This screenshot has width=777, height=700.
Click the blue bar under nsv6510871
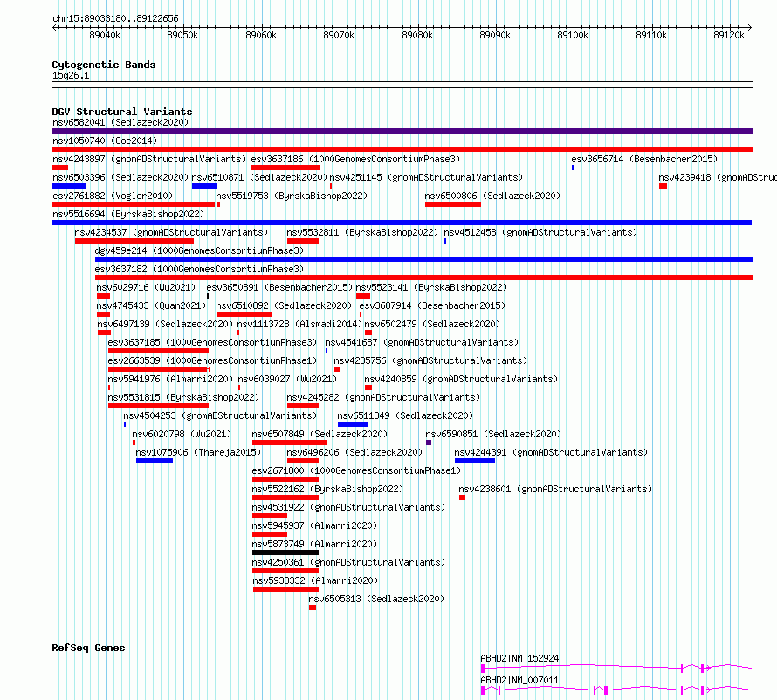204,186
